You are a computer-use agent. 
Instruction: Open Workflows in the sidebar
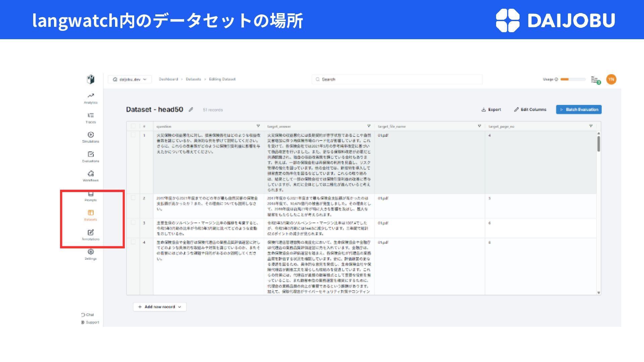91,176
